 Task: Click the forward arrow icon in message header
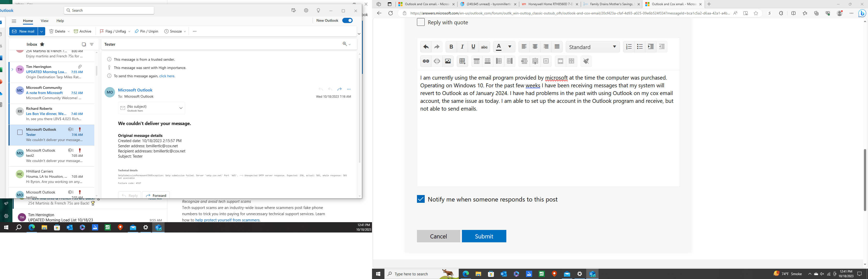[x=339, y=89]
